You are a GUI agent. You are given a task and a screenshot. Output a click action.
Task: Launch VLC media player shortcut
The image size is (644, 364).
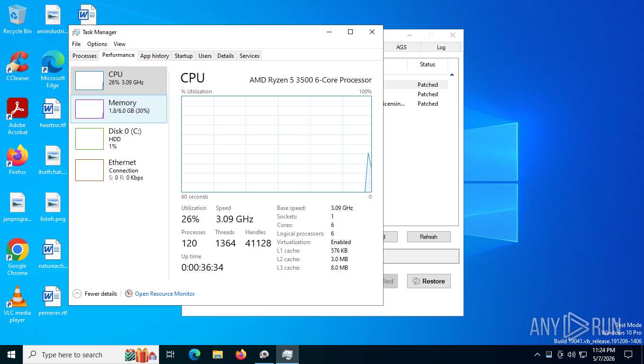[x=18, y=304]
